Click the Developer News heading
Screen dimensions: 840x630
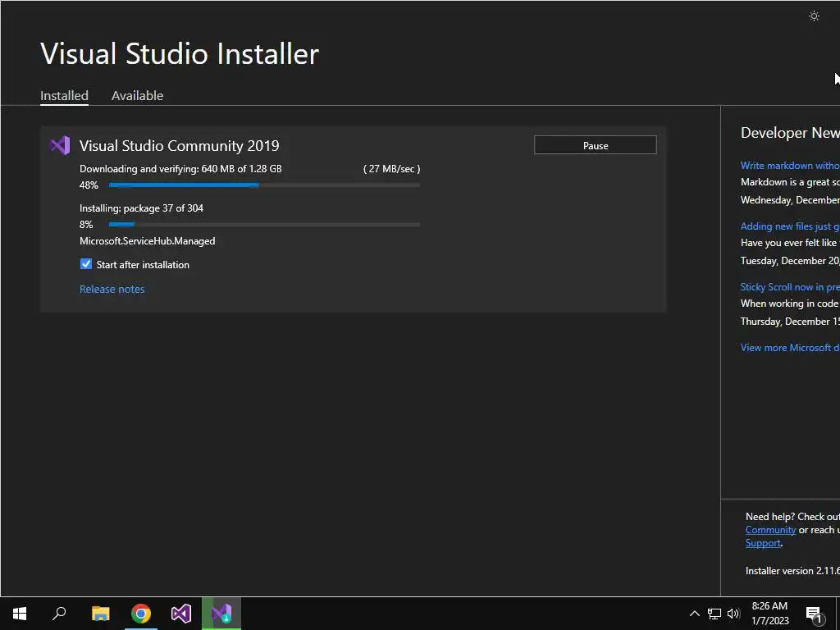click(790, 133)
